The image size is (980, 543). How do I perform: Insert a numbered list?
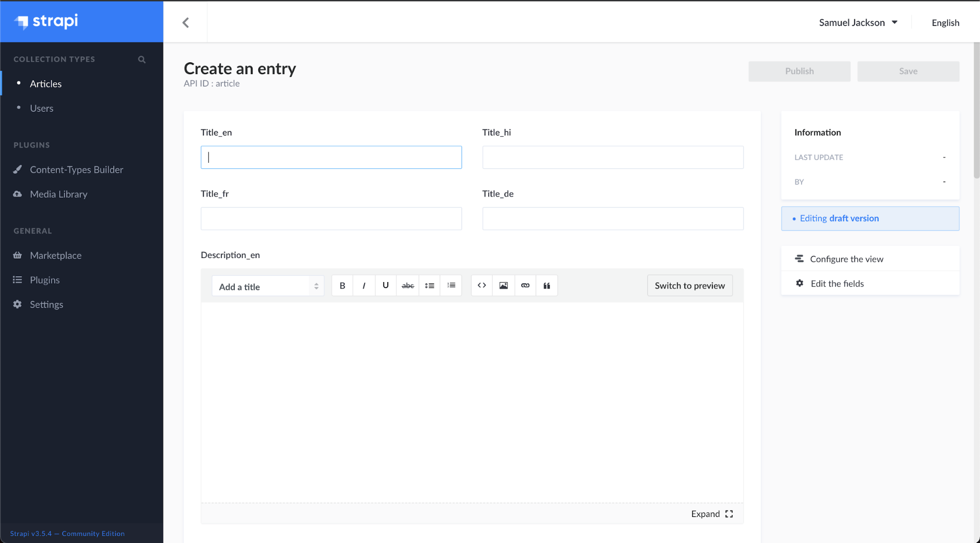click(x=451, y=285)
